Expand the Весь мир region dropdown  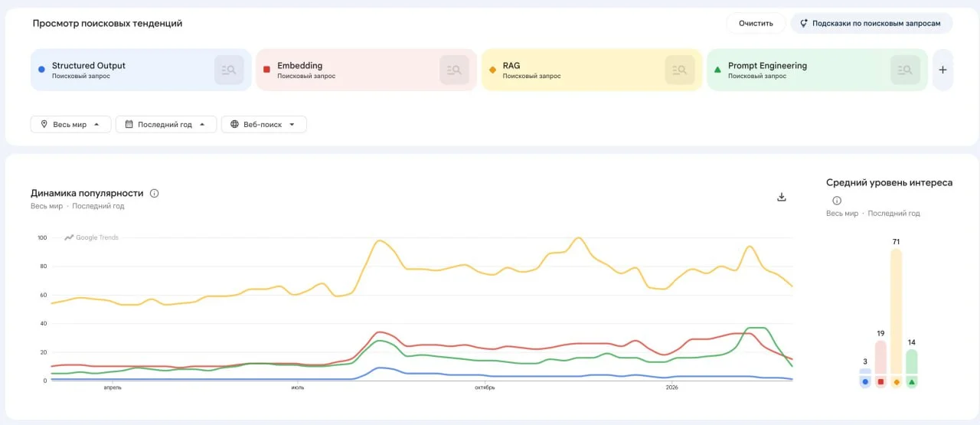pyautogui.click(x=70, y=124)
